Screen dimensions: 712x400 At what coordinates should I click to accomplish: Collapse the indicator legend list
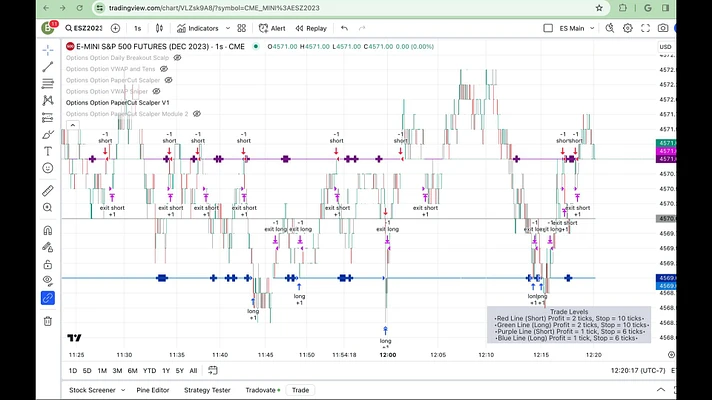[73, 125]
